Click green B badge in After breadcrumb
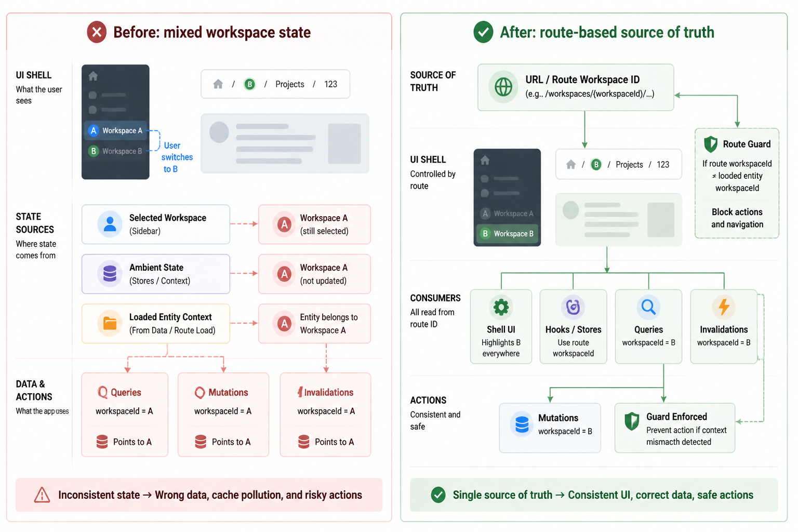 pyautogui.click(x=596, y=165)
